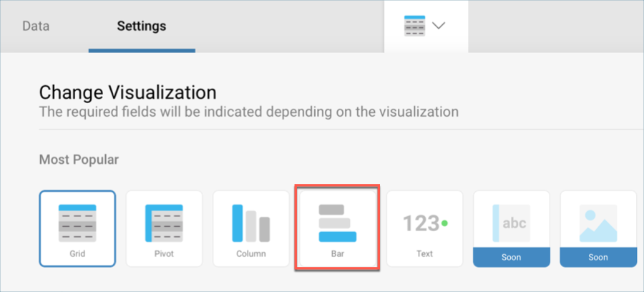Select the Grid visualization icon

click(77, 223)
